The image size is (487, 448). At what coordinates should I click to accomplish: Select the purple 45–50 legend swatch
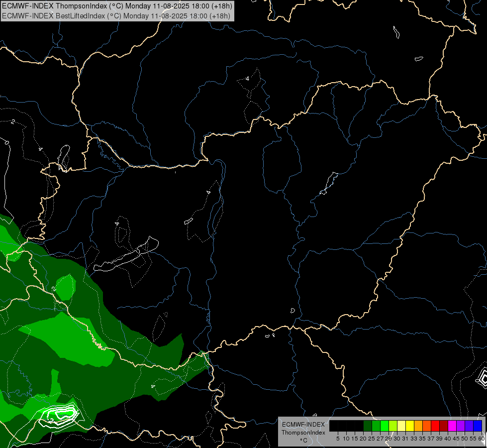click(x=461, y=426)
